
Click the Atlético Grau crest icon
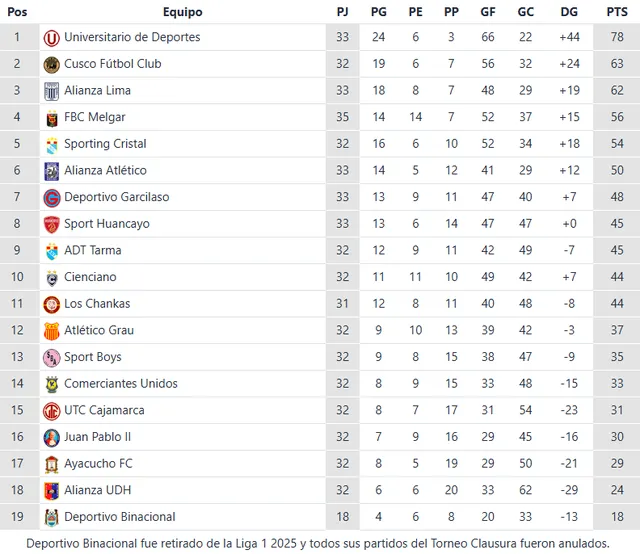(51, 331)
